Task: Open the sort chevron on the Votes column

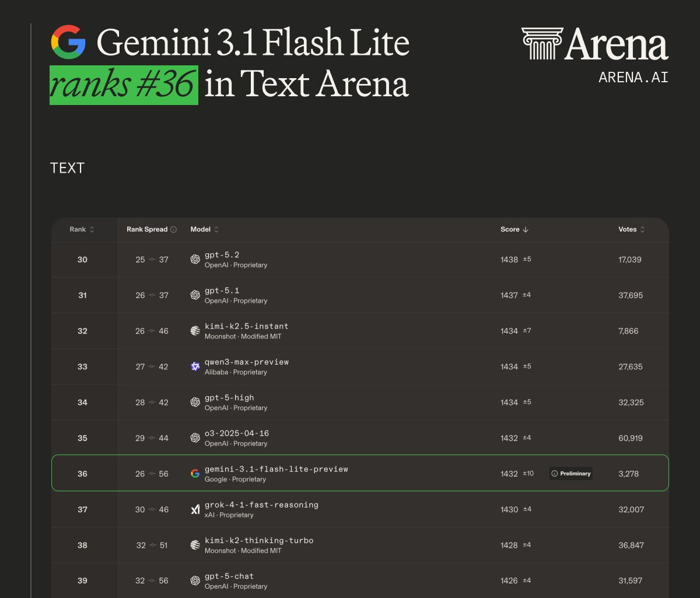Action: pyautogui.click(x=643, y=229)
